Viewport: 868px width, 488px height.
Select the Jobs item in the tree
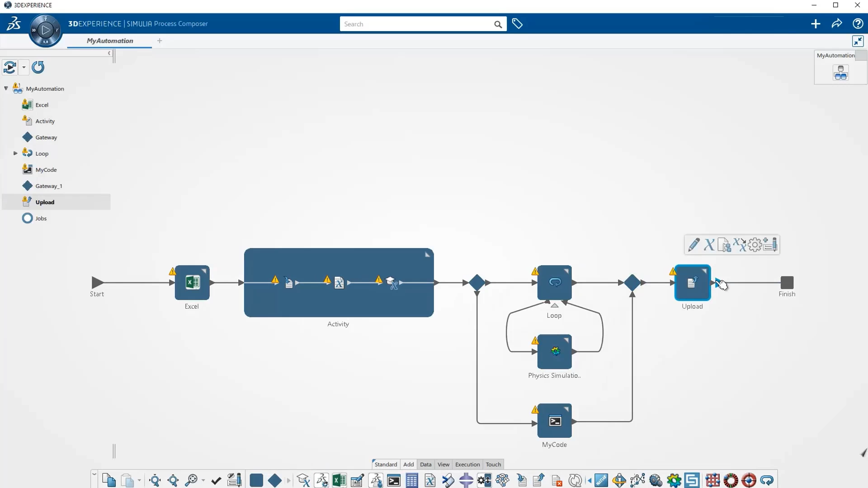41,219
